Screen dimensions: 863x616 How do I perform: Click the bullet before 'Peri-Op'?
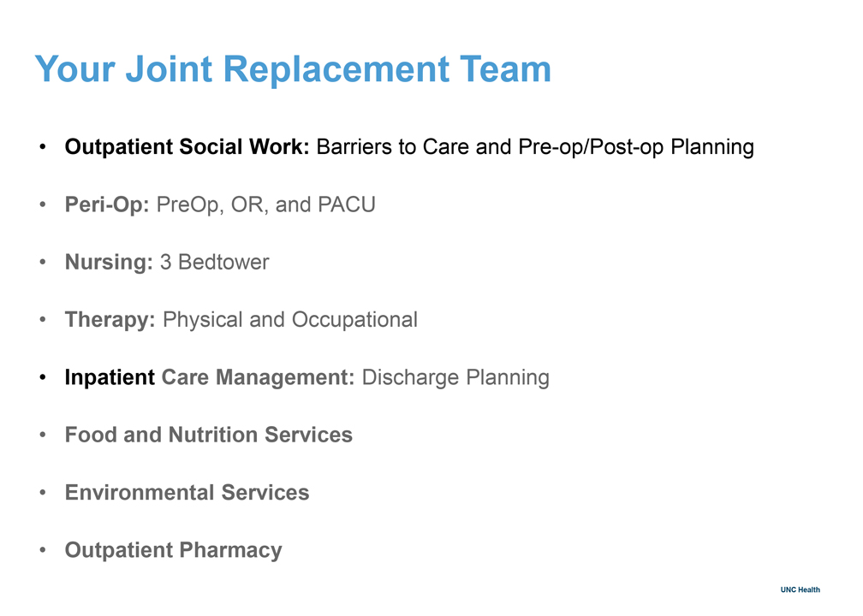(x=43, y=204)
